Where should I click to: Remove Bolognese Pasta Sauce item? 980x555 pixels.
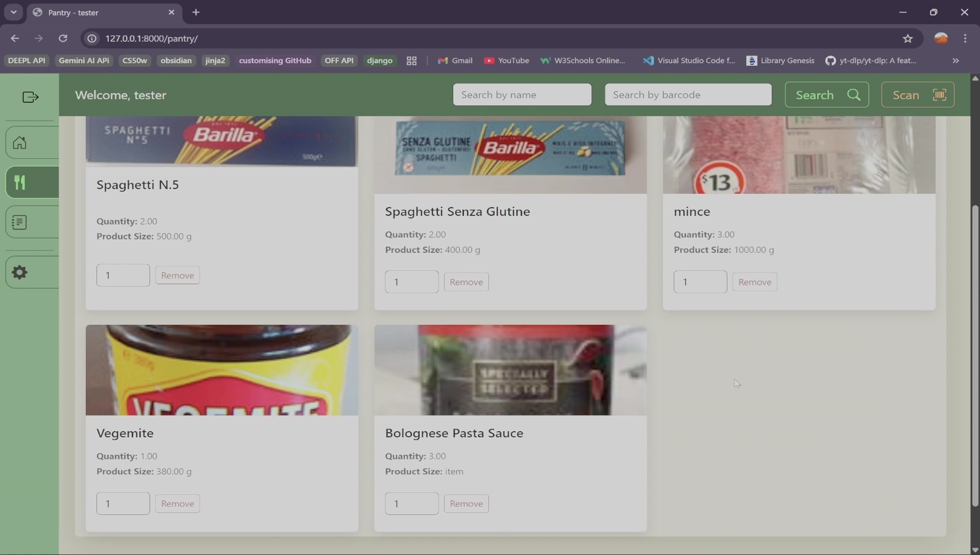click(x=465, y=503)
